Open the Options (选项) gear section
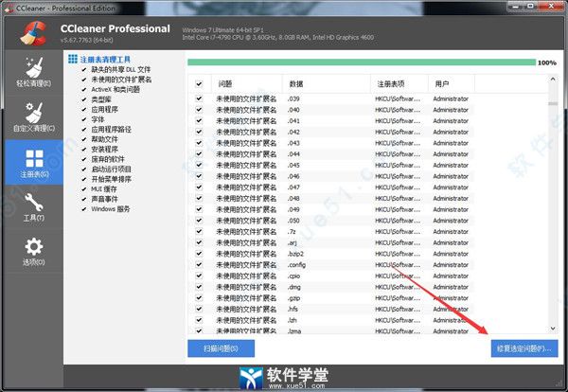The image size is (568, 392). (34, 252)
